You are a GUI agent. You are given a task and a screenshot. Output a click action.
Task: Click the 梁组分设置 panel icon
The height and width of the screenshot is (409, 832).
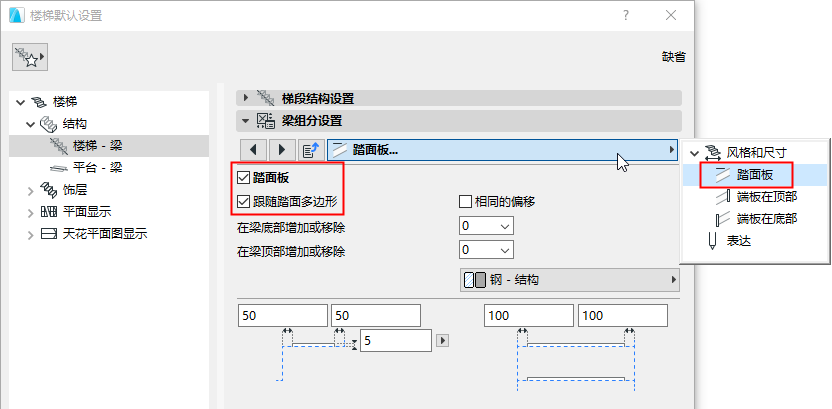(266, 121)
